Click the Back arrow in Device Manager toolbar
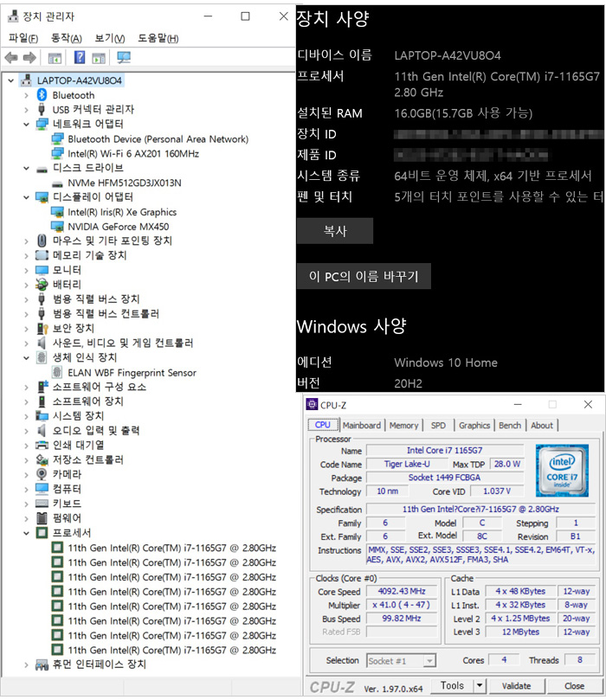Image resolution: width=606 pixels, height=700 pixels. (11, 57)
